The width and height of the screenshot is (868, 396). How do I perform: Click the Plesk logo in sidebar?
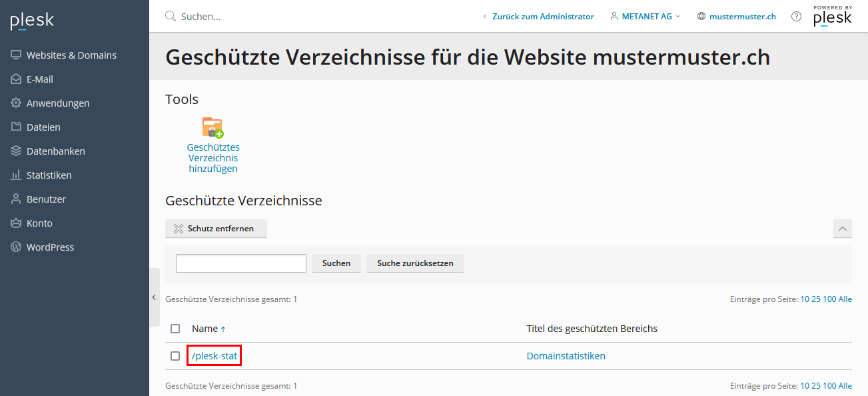point(32,21)
